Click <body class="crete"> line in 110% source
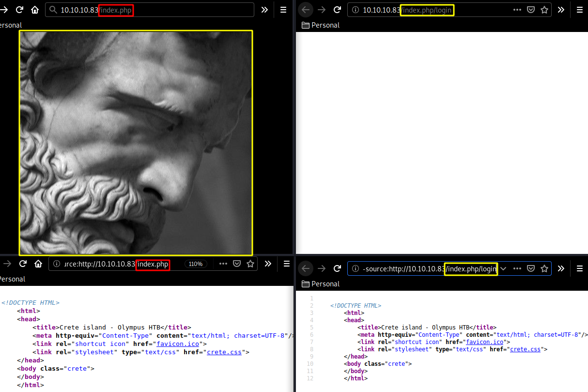The height and width of the screenshot is (392, 588). pos(56,368)
